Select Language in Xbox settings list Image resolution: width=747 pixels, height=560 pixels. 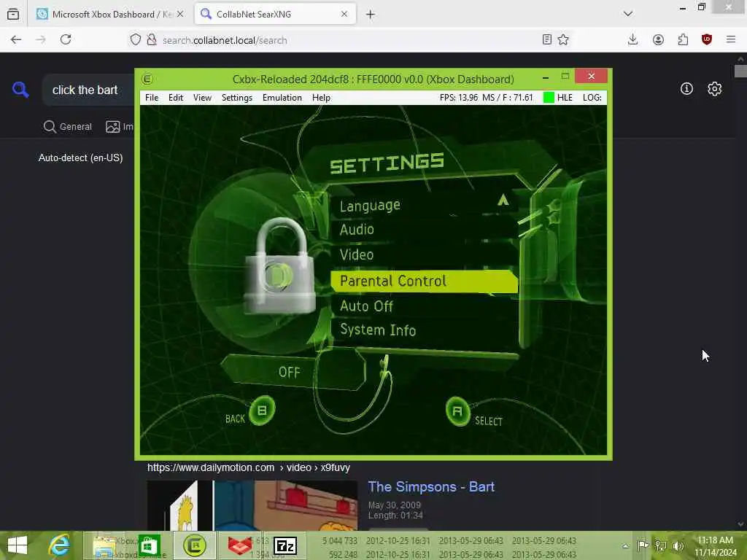(370, 206)
